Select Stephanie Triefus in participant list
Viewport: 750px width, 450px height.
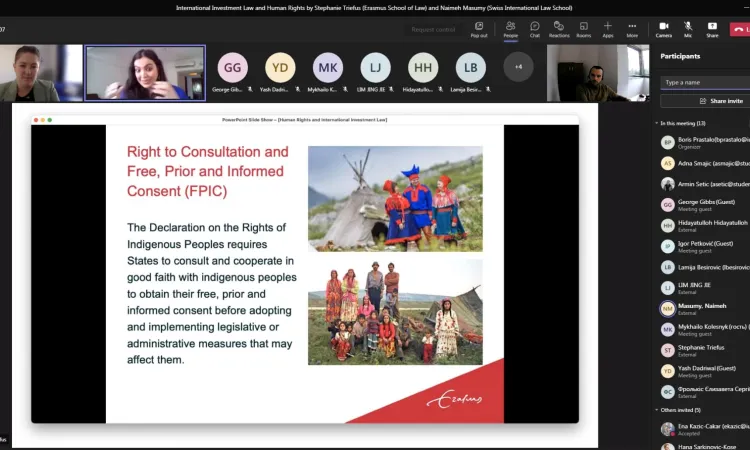click(x=699, y=350)
